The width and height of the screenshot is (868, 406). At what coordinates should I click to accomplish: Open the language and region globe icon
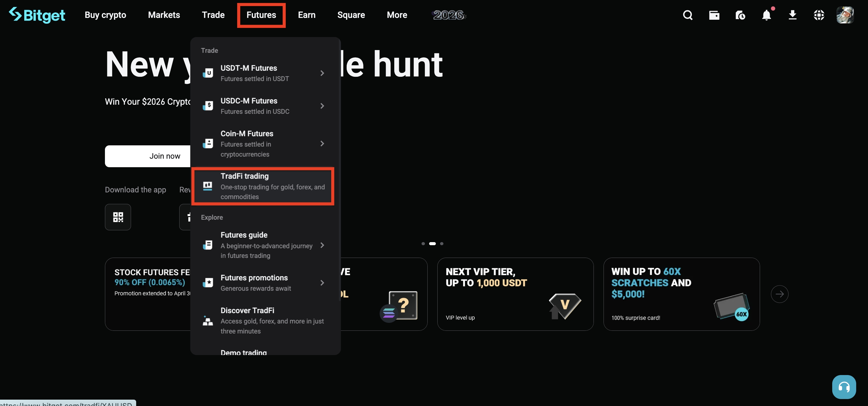click(x=819, y=15)
